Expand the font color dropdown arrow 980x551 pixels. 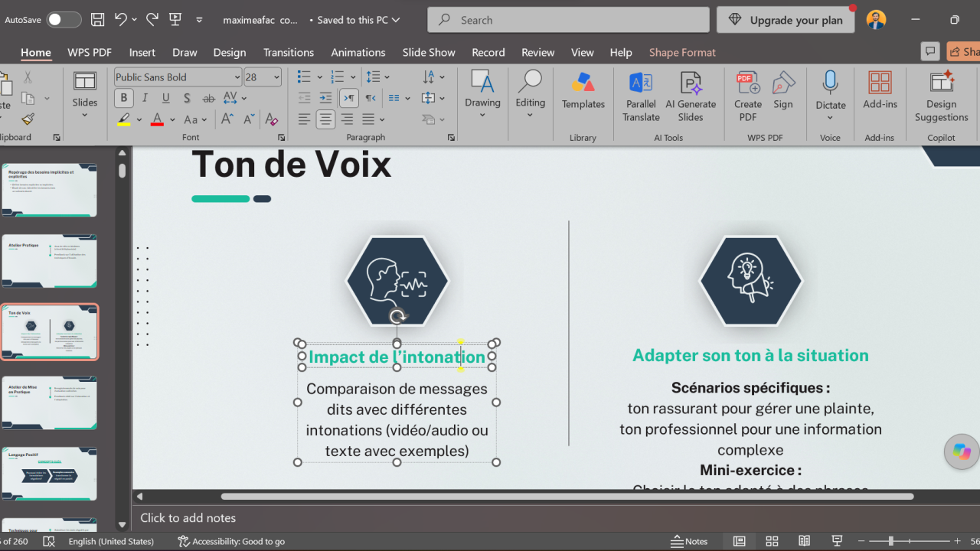172,119
